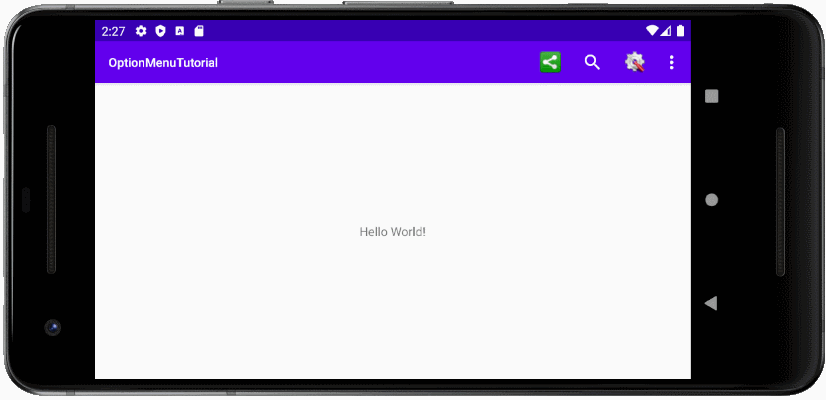The width and height of the screenshot is (826, 400).
Task: Tap the OptionMenuTutorial app title
Action: (x=163, y=63)
